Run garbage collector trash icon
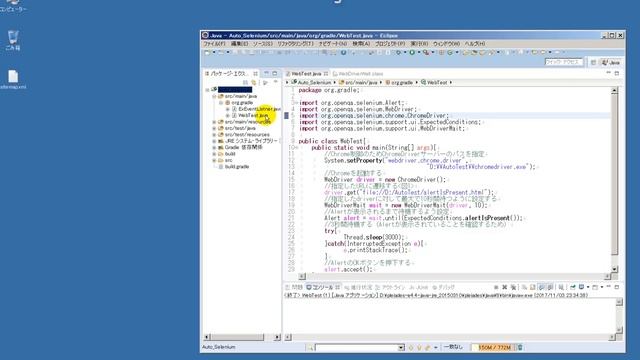 (520, 347)
